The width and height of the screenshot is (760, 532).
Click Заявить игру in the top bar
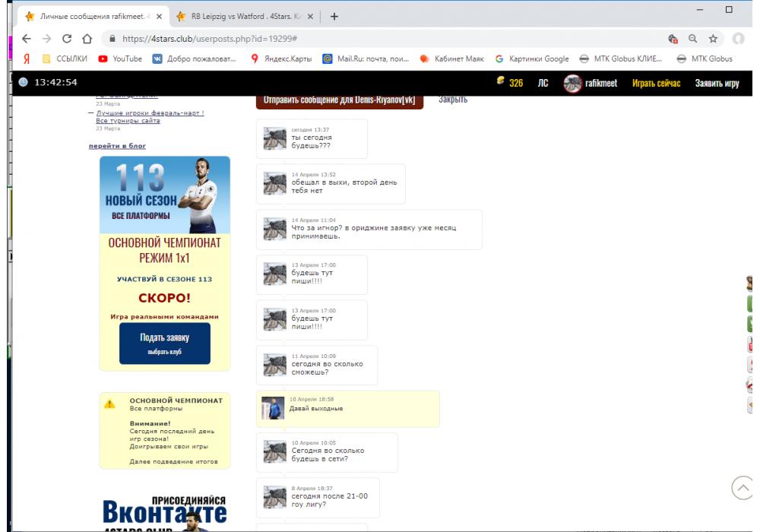point(717,83)
